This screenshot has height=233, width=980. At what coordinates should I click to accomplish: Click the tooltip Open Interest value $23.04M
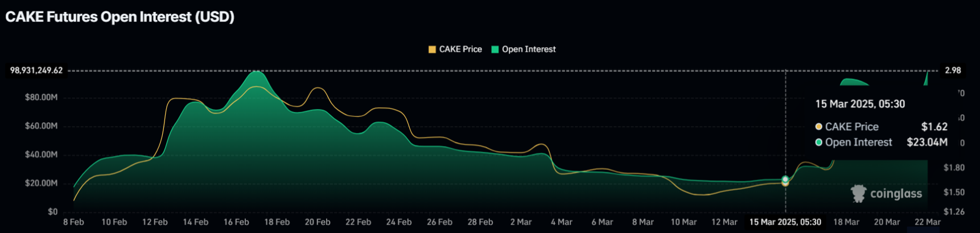(927, 142)
